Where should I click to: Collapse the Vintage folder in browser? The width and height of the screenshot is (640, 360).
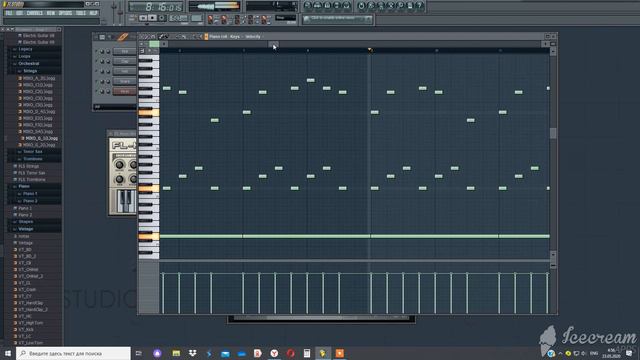coord(26,229)
